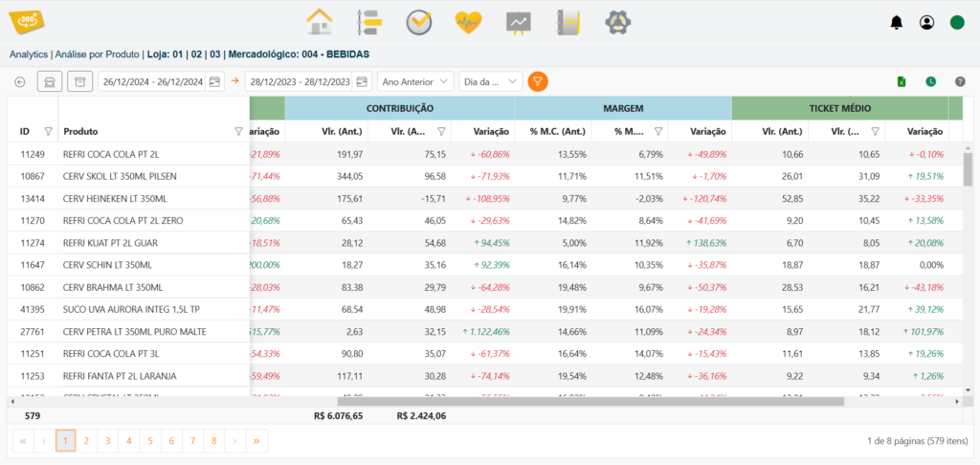
Task: Filter the ID column
Action: coord(48,131)
